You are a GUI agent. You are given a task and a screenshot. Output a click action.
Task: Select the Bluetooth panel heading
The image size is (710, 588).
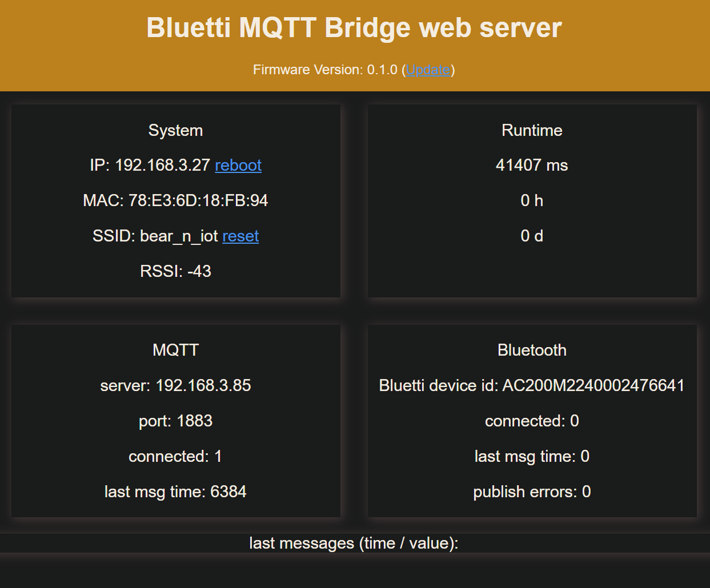[531, 350]
